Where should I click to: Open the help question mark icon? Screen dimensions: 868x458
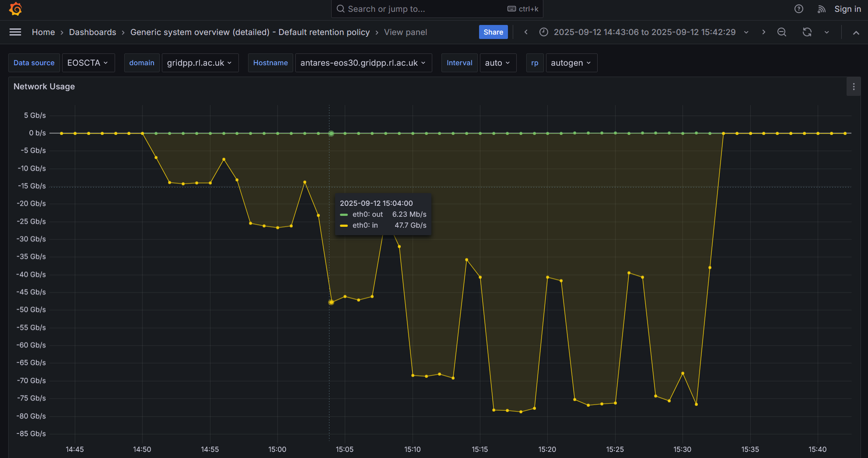(x=798, y=9)
